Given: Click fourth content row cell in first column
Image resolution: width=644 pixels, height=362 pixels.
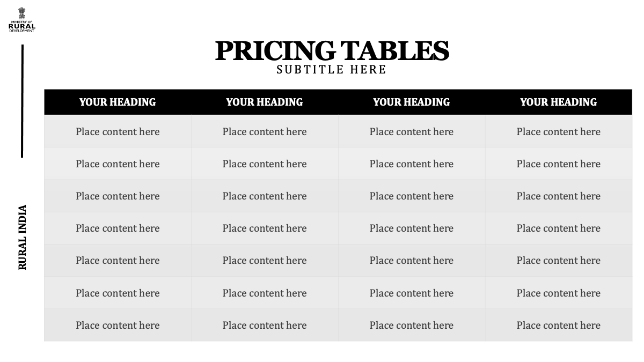Looking at the screenshot, I should coord(118,228).
